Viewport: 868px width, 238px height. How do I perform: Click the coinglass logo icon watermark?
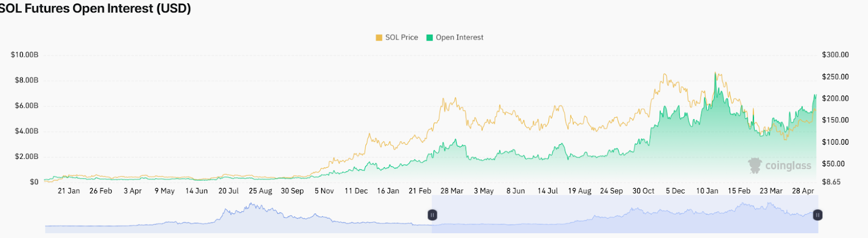click(x=755, y=165)
